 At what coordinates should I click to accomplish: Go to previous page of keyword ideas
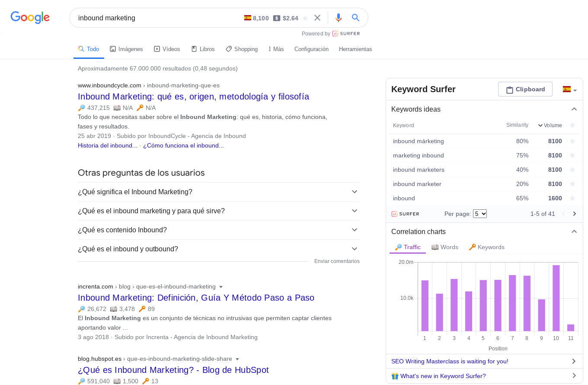[563, 214]
